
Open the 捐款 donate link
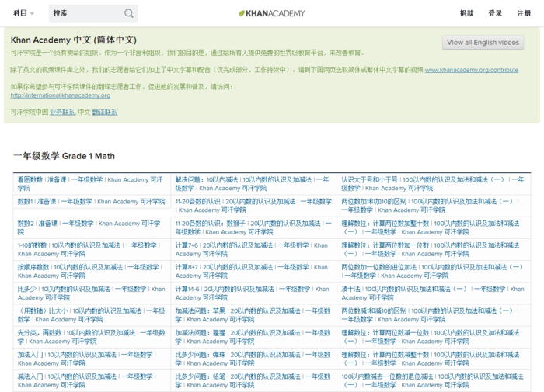click(x=466, y=13)
